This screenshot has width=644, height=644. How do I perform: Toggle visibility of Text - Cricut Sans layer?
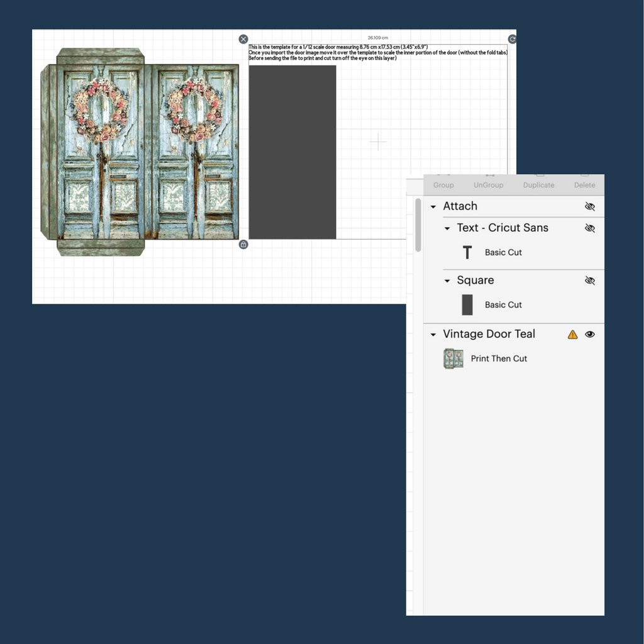[x=590, y=228]
